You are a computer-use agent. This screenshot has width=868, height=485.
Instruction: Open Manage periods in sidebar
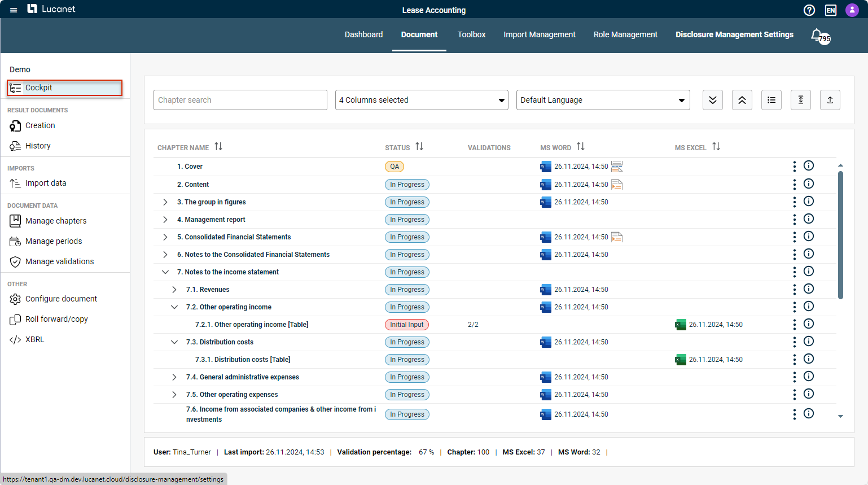[54, 241]
